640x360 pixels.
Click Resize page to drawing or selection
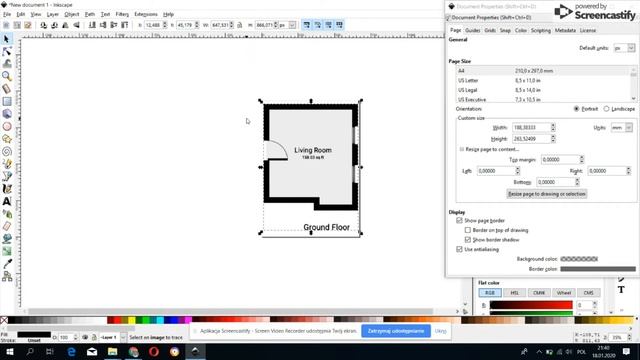point(547,194)
